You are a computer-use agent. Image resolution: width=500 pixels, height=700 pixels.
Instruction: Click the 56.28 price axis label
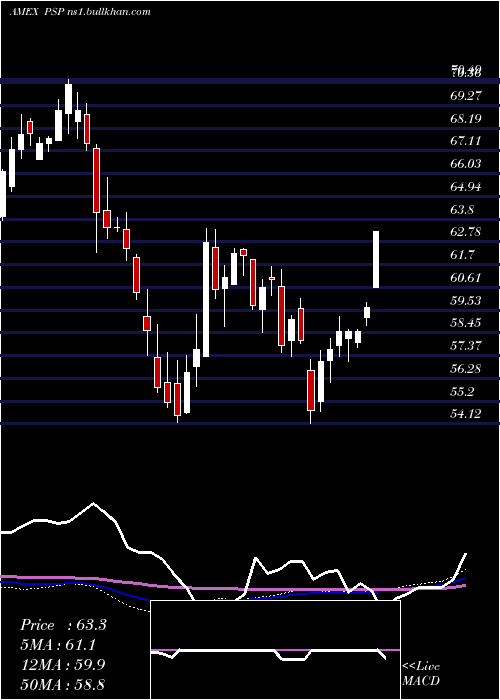click(466, 369)
